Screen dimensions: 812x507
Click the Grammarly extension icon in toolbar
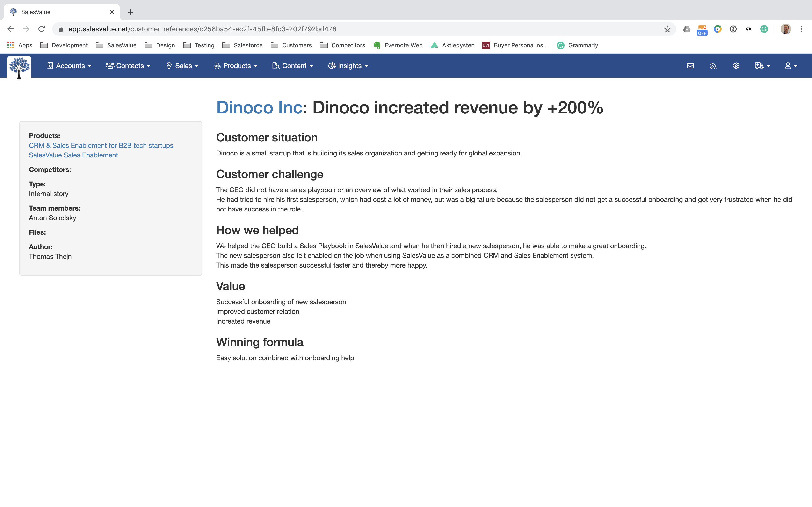[x=764, y=29]
